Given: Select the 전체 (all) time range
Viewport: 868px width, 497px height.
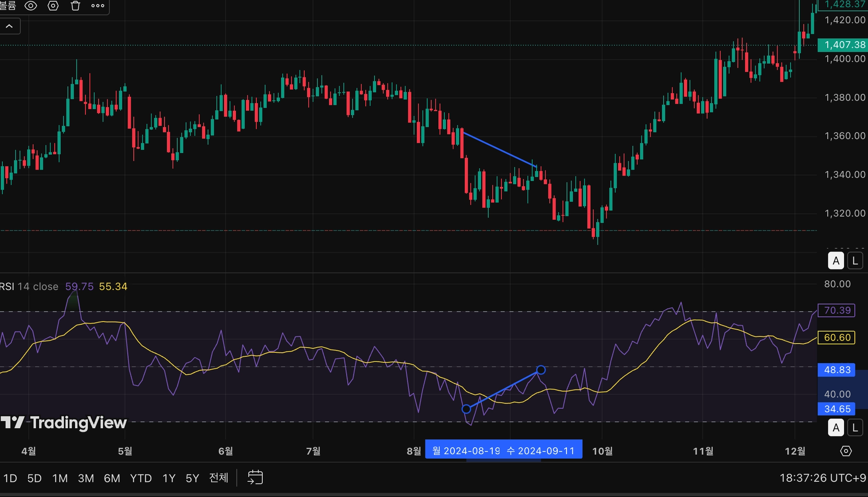Looking at the screenshot, I should coord(219,478).
